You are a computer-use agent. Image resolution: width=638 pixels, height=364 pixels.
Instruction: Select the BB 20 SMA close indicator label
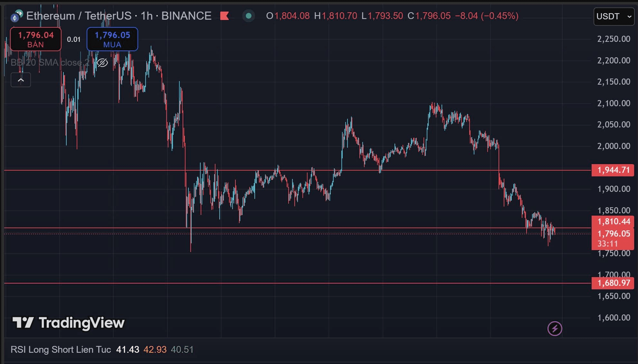point(50,62)
